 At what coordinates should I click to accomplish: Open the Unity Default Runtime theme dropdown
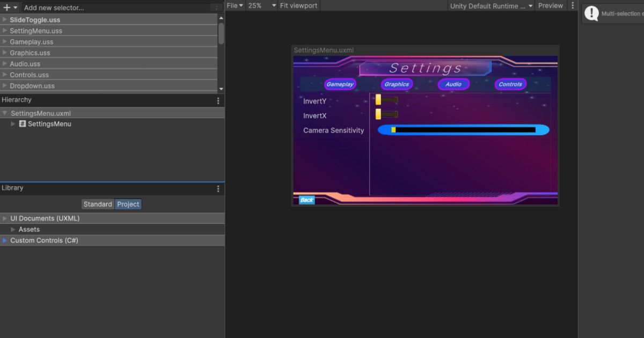(490, 5)
